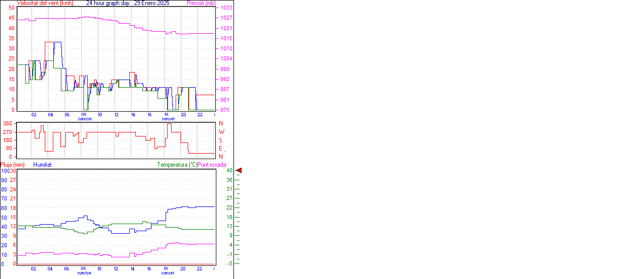The width and height of the screenshot is (644, 279).
Task: Click the 'sunset' marker under bottom graph
Action: (x=168, y=273)
